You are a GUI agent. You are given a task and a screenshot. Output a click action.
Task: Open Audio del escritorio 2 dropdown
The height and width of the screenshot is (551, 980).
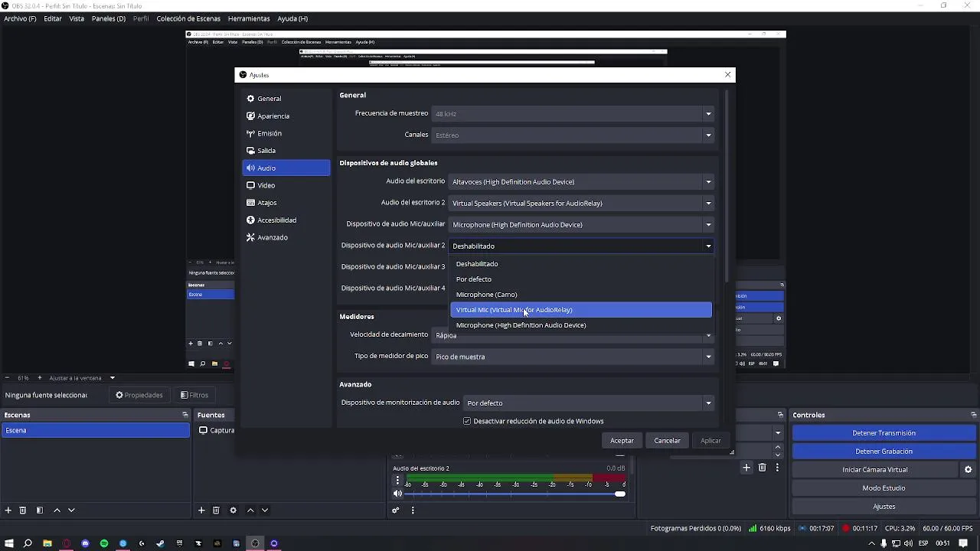point(581,204)
